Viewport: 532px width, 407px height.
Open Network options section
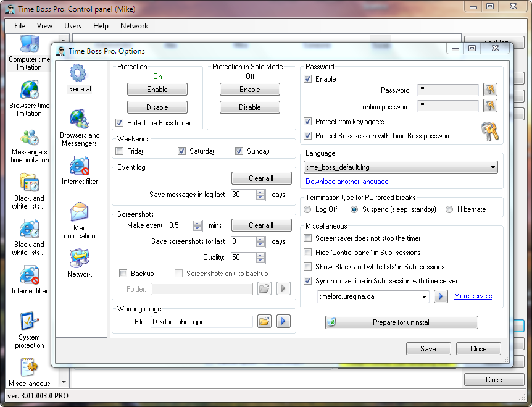click(x=80, y=263)
